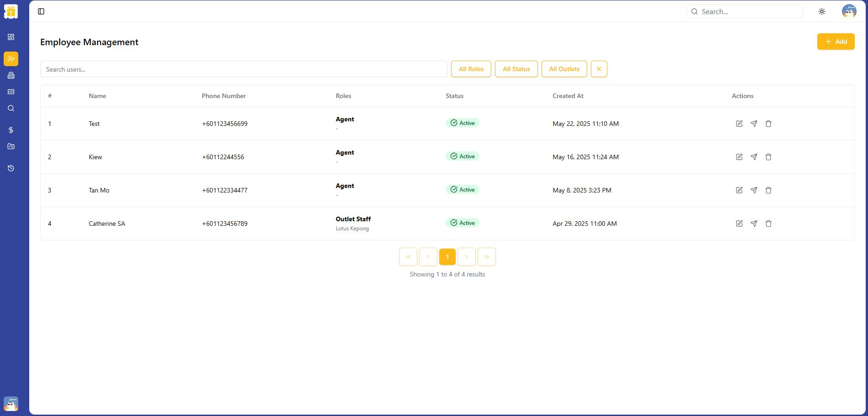Open the sidebar search magnifier icon
Image resolution: width=868 pixels, height=416 pixels.
tap(11, 108)
